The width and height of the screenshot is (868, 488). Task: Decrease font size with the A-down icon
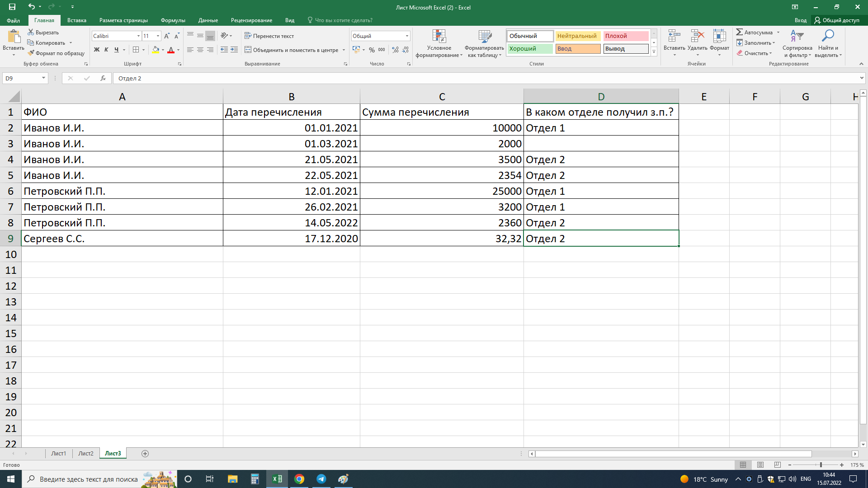pos(177,36)
